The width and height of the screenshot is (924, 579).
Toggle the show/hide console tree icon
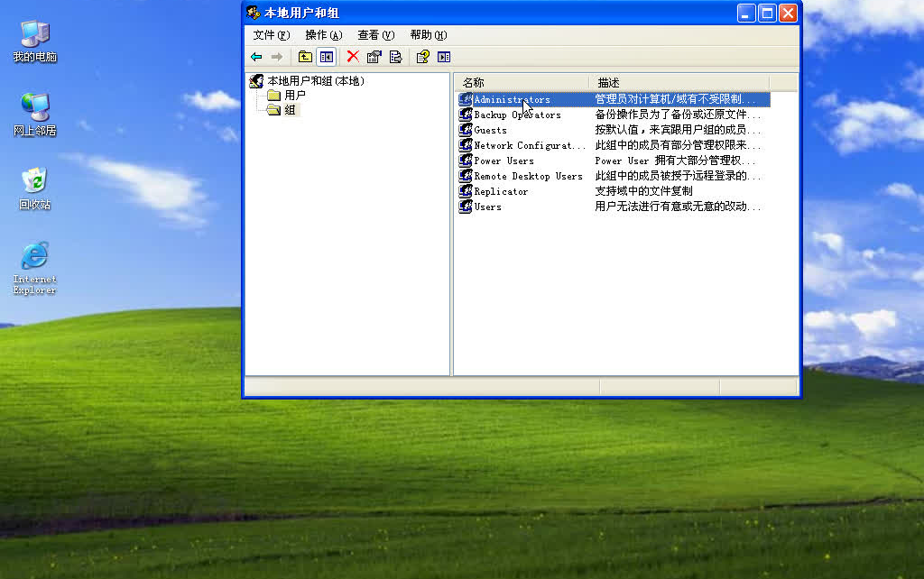coord(326,56)
